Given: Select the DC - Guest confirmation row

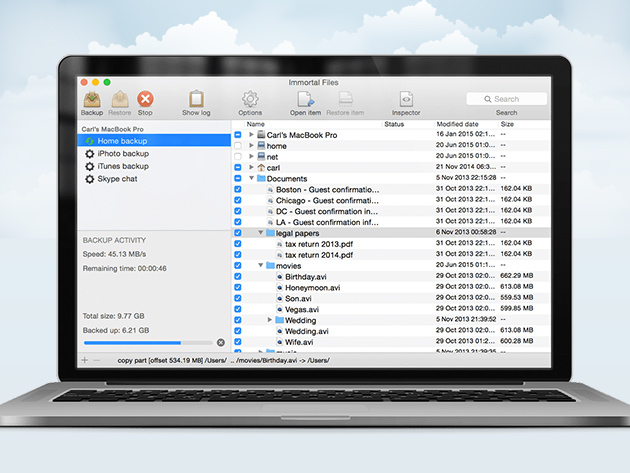Looking at the screenshot, I should click(391, 211).
